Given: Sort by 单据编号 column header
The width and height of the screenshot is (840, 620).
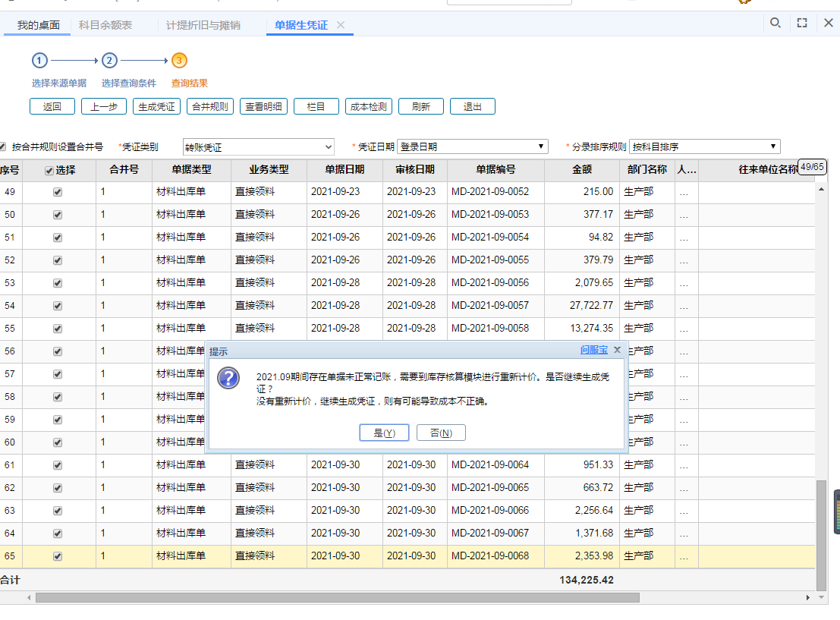Looking at the screenshot, I should point(496,170).
